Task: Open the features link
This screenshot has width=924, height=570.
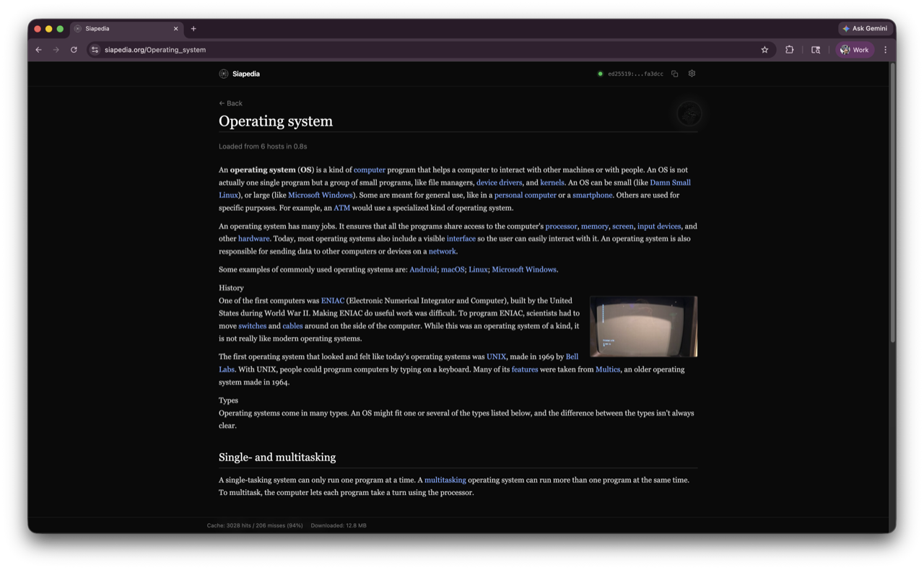Action: pyautogui.click(x=525, y=369)
